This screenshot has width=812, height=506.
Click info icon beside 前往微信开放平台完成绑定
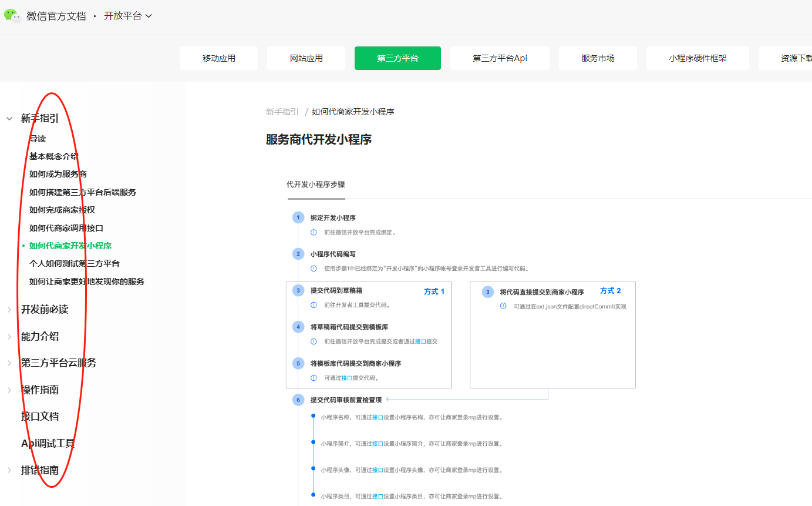314,232
